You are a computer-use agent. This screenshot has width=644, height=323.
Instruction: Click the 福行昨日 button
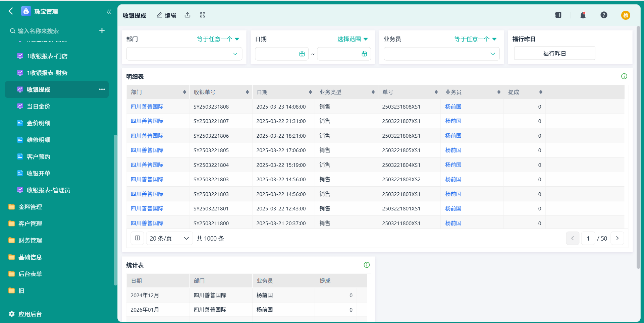click(554, 53)
